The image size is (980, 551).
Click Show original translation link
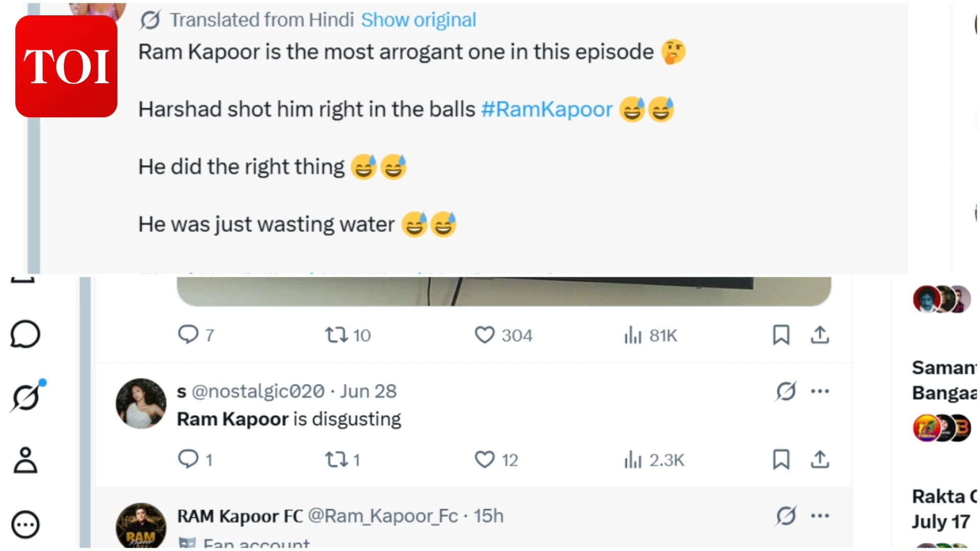coord(419,20)
